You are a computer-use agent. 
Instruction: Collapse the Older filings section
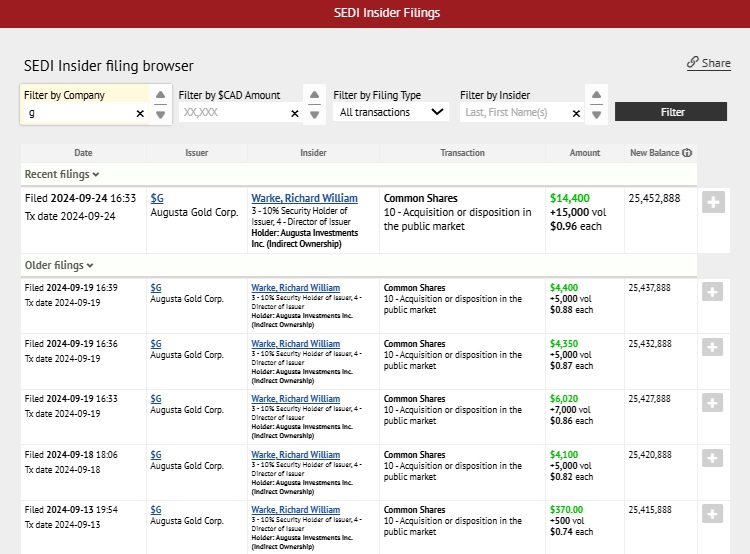59,266
